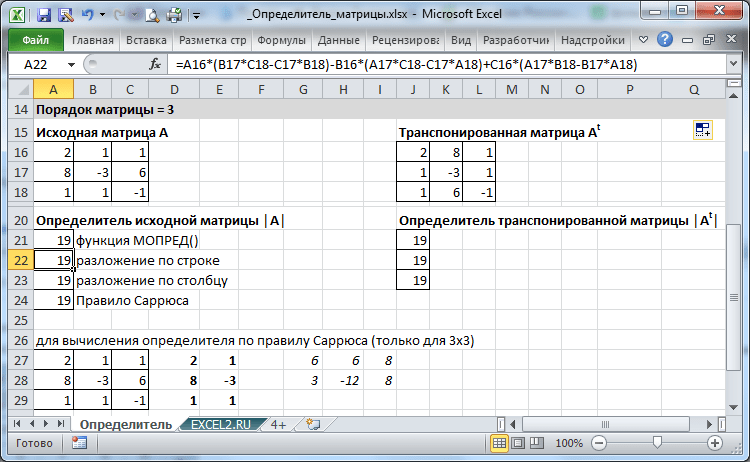Switch to the Вставка ribbon tab
Image resolution: width=750 pixels, height=462 pixels.
[146, 40]
